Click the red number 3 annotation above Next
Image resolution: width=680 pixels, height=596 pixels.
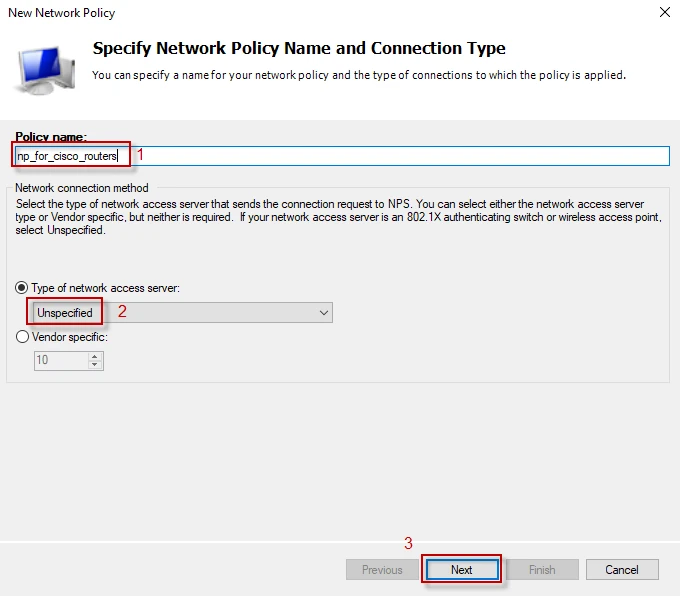pyautogui.click(x=408, y=544)
